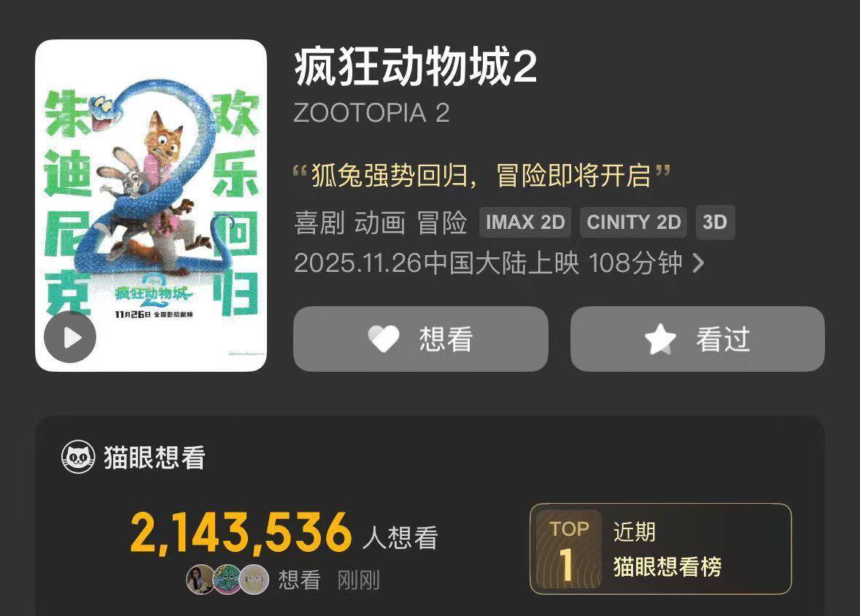
Task: Select the CINITY 2D format tag
Action: coord(633,222)
